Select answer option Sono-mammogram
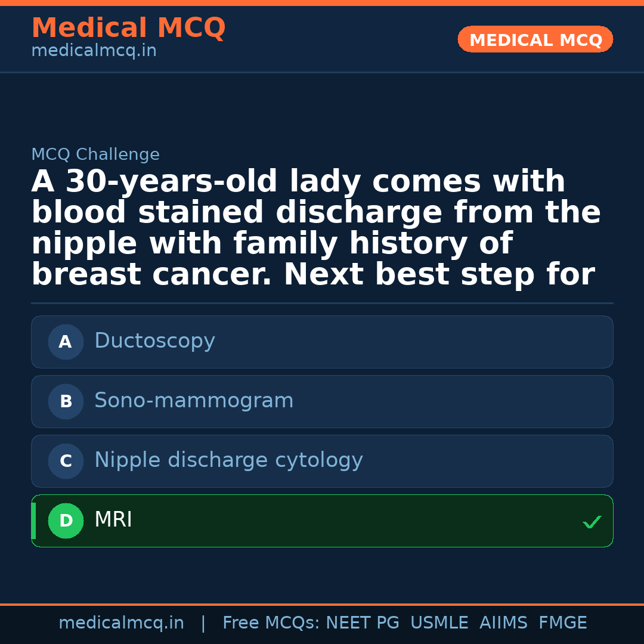Image resolution: width=644 pixels, height=644 pixels. pyautogui.click(x=322, y=401)
